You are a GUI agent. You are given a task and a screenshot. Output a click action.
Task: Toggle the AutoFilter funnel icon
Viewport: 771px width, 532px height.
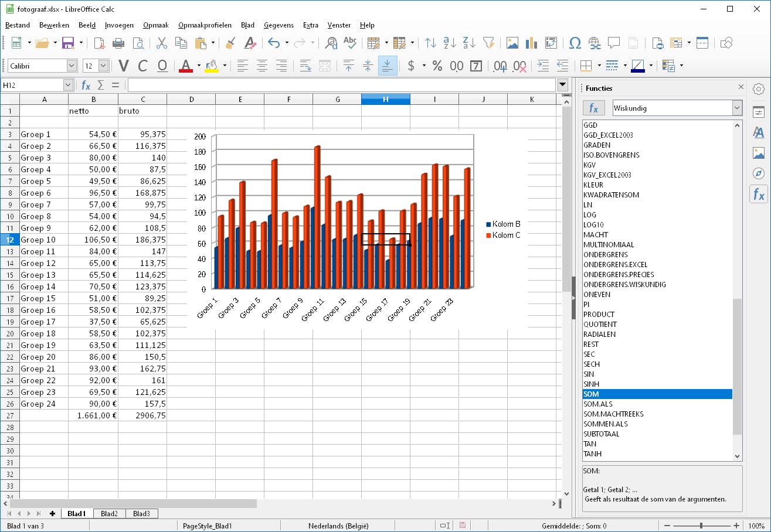tap(488, 43)
